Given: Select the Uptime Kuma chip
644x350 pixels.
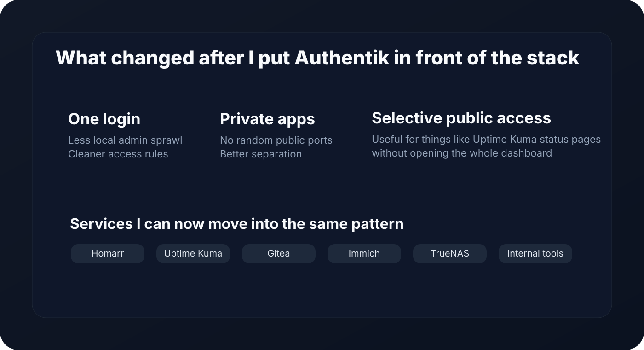Looking at the screenshot, I should pyautogui.click(x=193, y=254).
